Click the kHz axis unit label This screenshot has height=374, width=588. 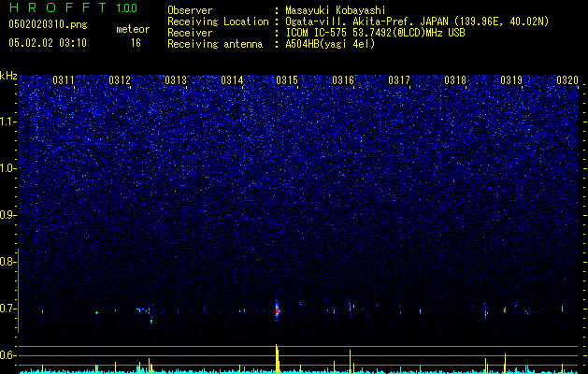[x=8, y=76]
